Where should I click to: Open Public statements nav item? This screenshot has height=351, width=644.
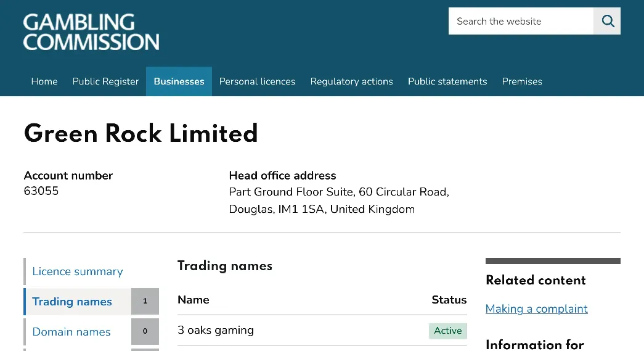click(447, 81)
